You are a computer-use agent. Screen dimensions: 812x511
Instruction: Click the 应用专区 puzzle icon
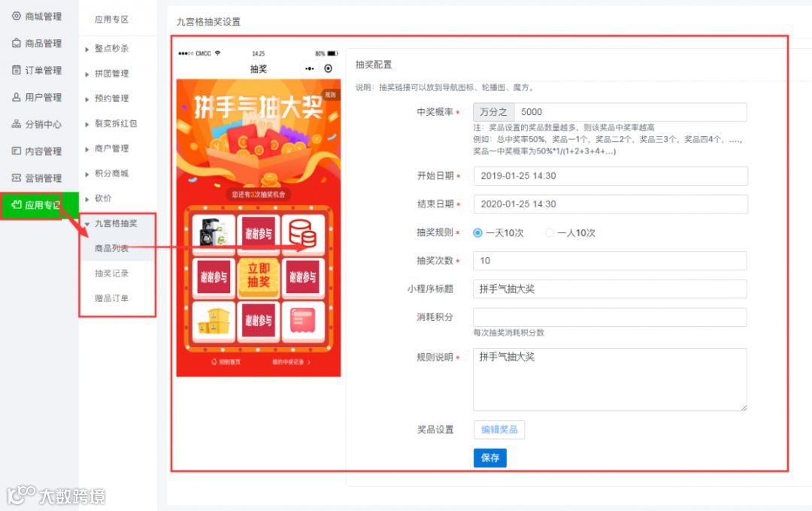(17, 204)
